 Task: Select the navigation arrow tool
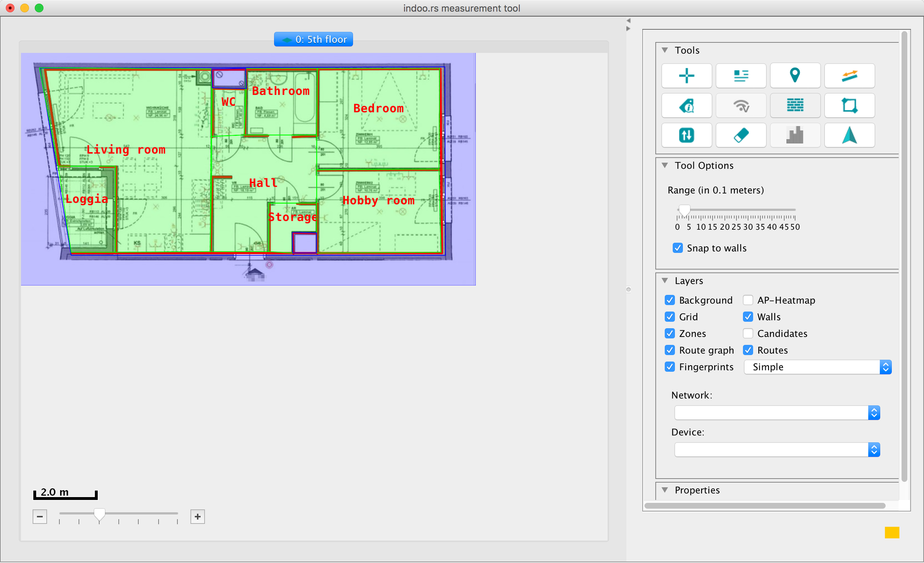click(x=849, y=135)
